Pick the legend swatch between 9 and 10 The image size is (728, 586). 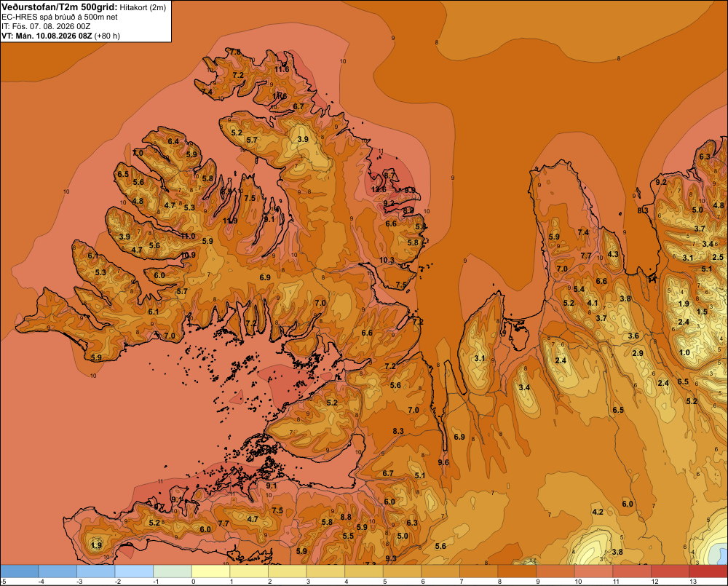[555, 571]
